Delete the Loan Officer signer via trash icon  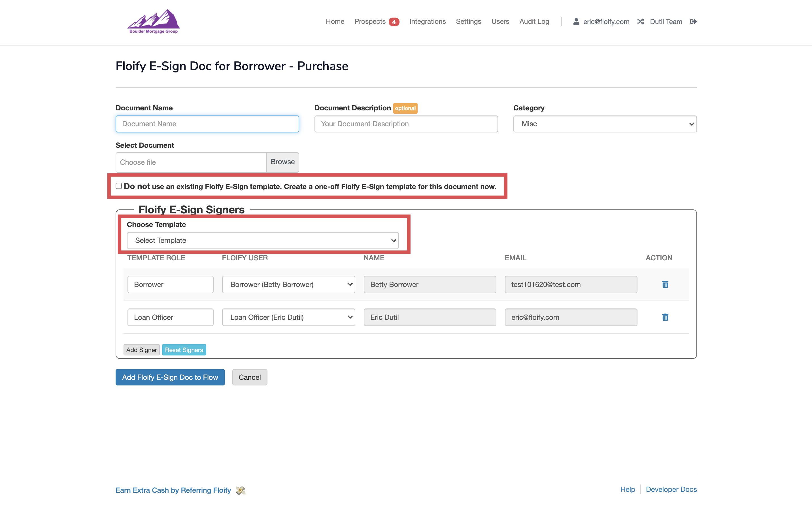pos(665,317)
